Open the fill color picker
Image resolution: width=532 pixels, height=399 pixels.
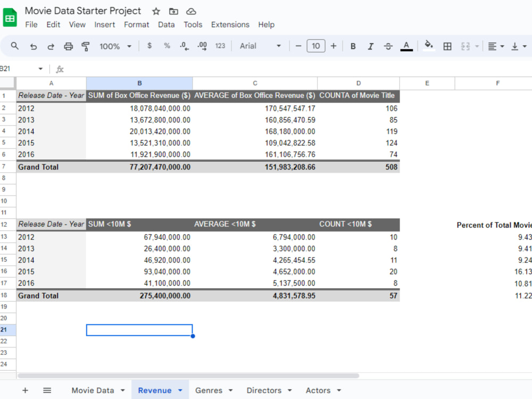(x=429, y=45)
